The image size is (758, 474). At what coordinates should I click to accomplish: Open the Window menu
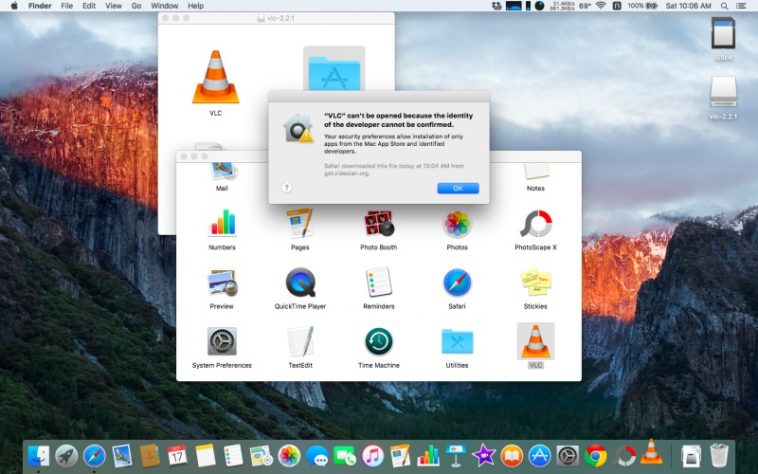[x=164, y=6]
